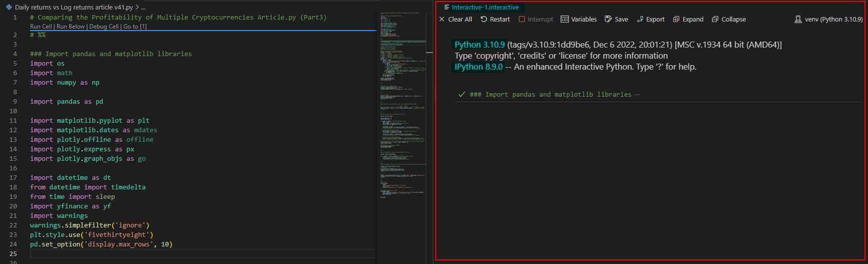Click the Interrupt kernel button
Screen dimensions: 868x264
(536, 20)
